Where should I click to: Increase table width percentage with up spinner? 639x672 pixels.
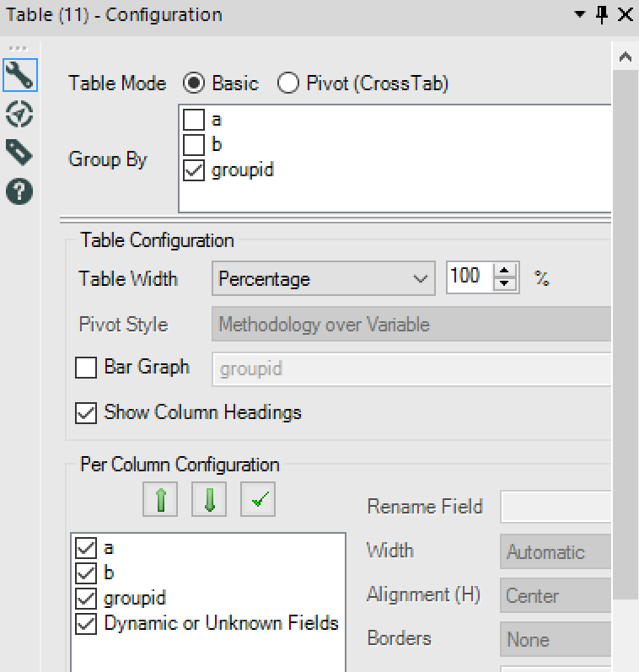pos(504,271)
